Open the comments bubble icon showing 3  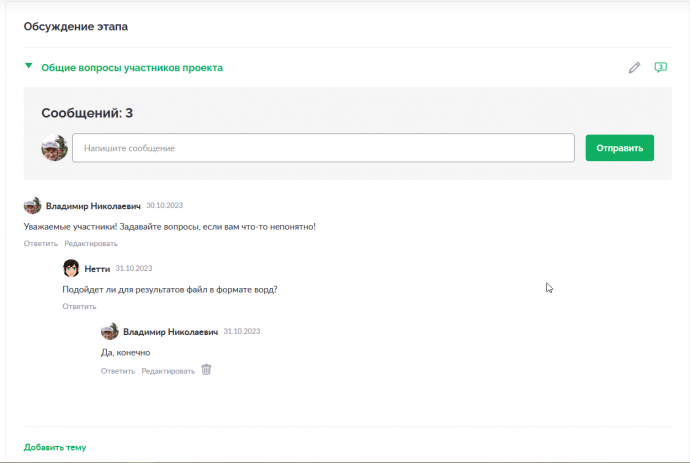tap(661, 67)
